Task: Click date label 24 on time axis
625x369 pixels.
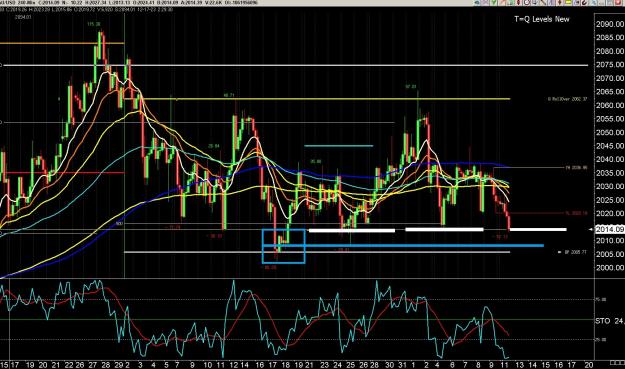Action: click(x=338, y=365)
